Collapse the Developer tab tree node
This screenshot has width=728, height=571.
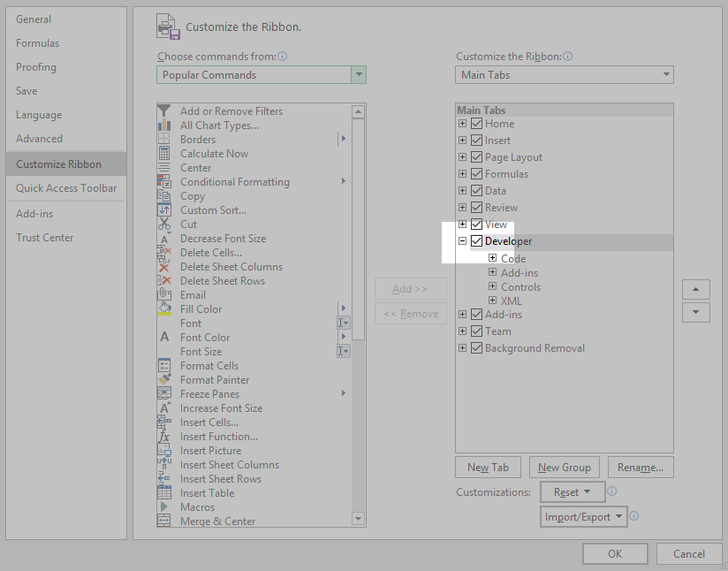462,241
